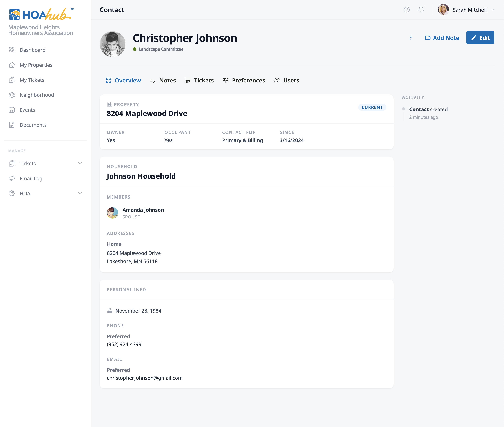Switch to the Preferences tab
This screenshot has height=427, width=504.
244,80
